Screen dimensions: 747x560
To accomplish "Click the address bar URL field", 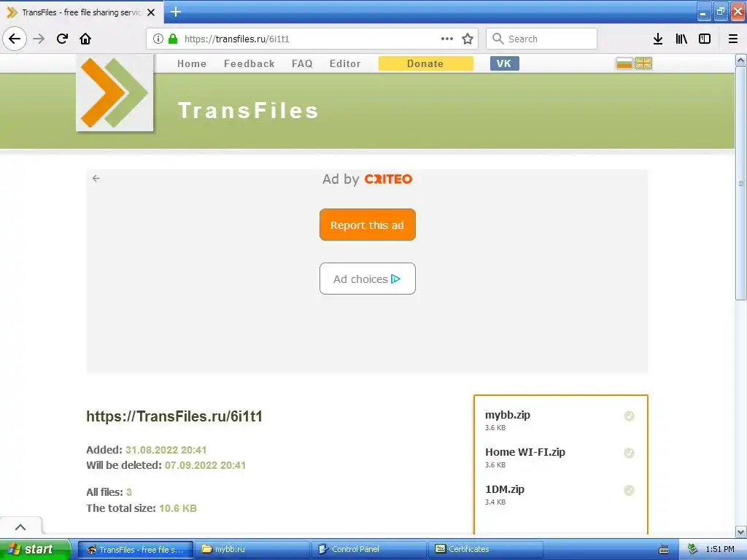I will pos(312,39).
